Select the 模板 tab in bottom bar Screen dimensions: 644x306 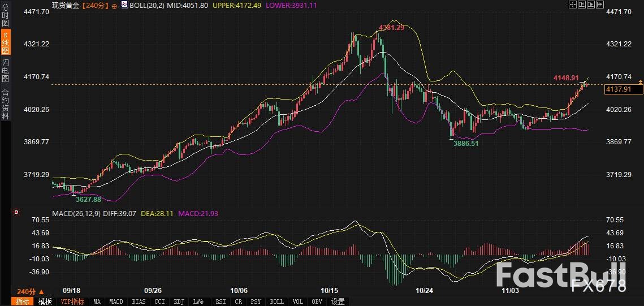[45, 301]
